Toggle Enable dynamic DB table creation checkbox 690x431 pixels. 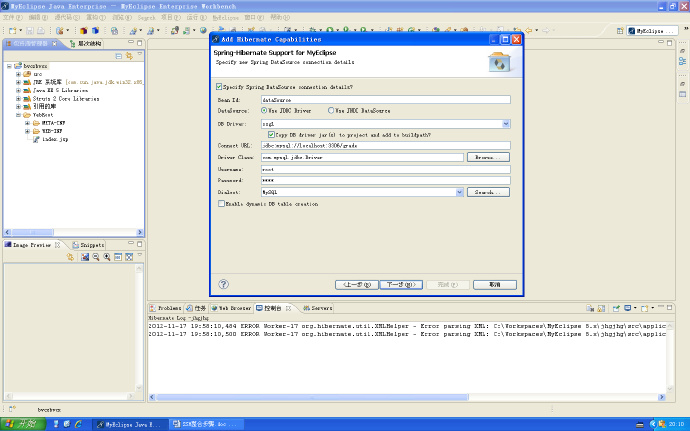[x=221, y=203]
